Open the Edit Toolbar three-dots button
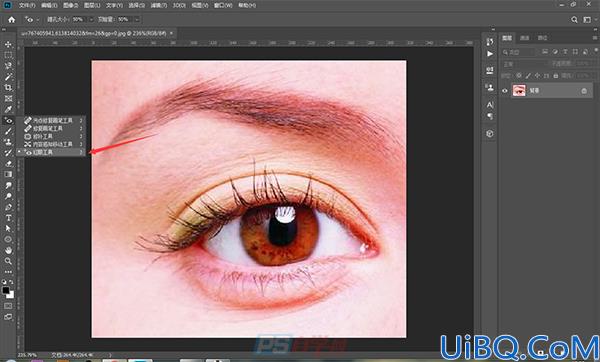The height and width of the screenshot is (362, 600). click(x=8, y=272)
